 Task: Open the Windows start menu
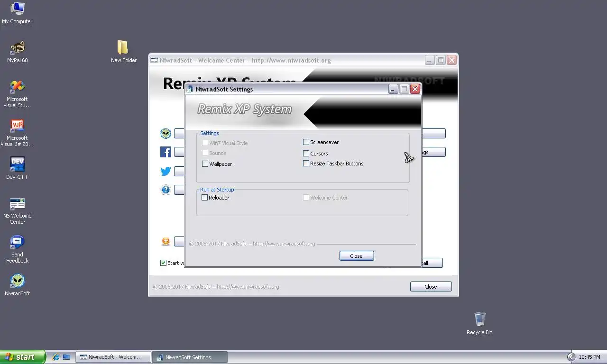pos(23,357)
